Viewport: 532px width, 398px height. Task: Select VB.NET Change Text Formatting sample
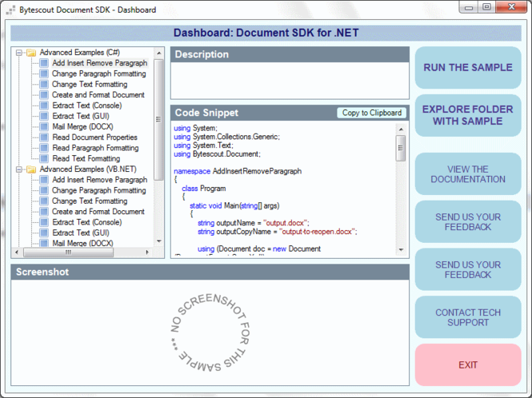tap(90, 201)
